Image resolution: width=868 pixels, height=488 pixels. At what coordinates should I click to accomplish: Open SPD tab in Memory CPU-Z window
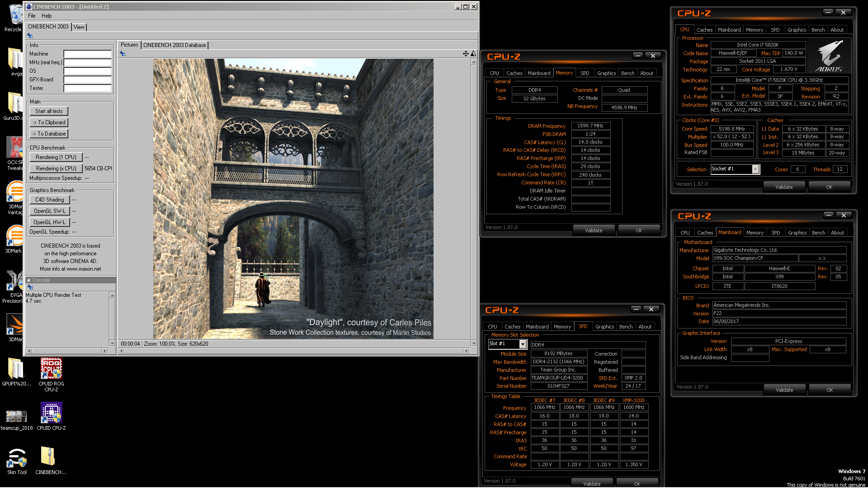tap(585, 73)
